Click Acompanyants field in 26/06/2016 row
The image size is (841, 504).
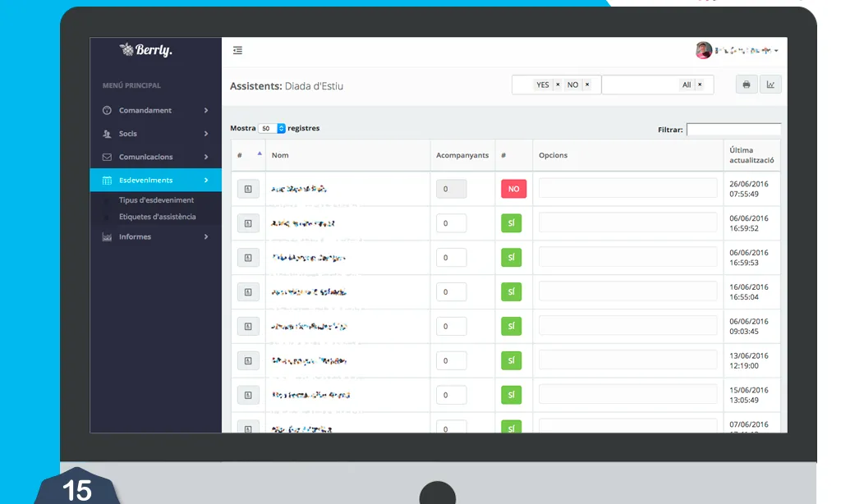pyautogui.click(x=451, y=189)
